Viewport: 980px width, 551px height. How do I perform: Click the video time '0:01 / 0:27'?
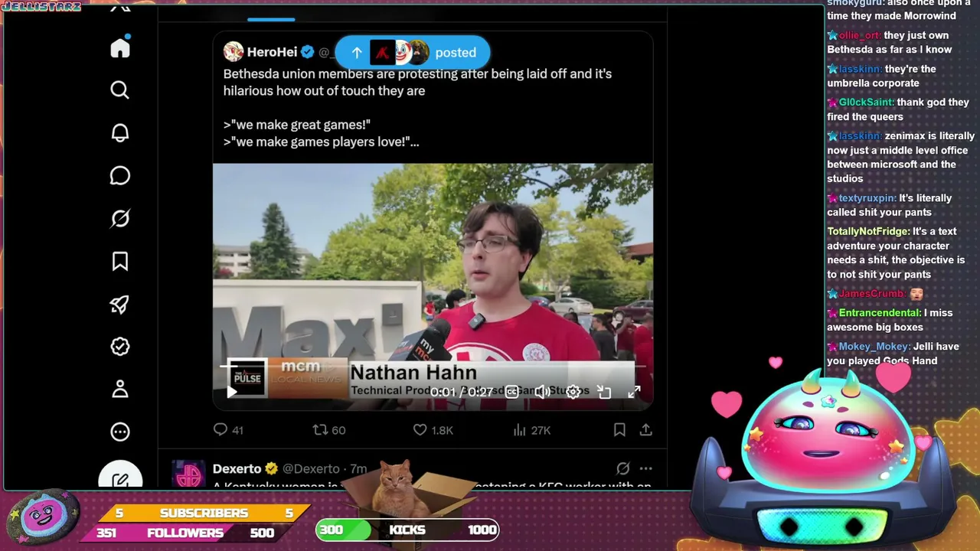tap(462, 392)
